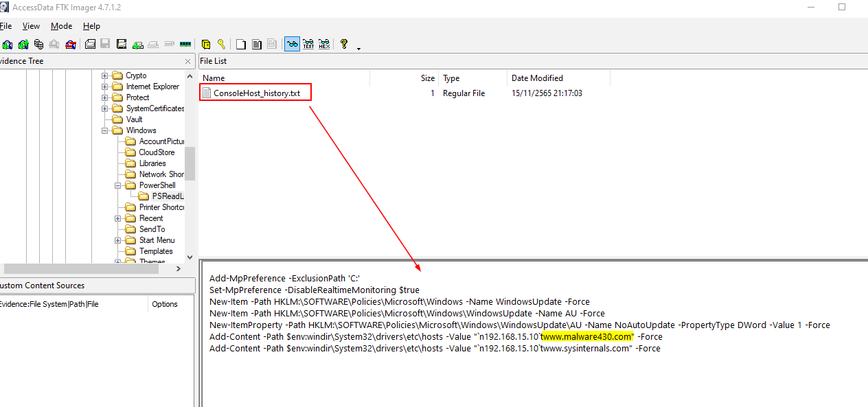The image size is (868, 407).
Task: Select automatic file preview glasses icon
Action: (x=293, y=45)
